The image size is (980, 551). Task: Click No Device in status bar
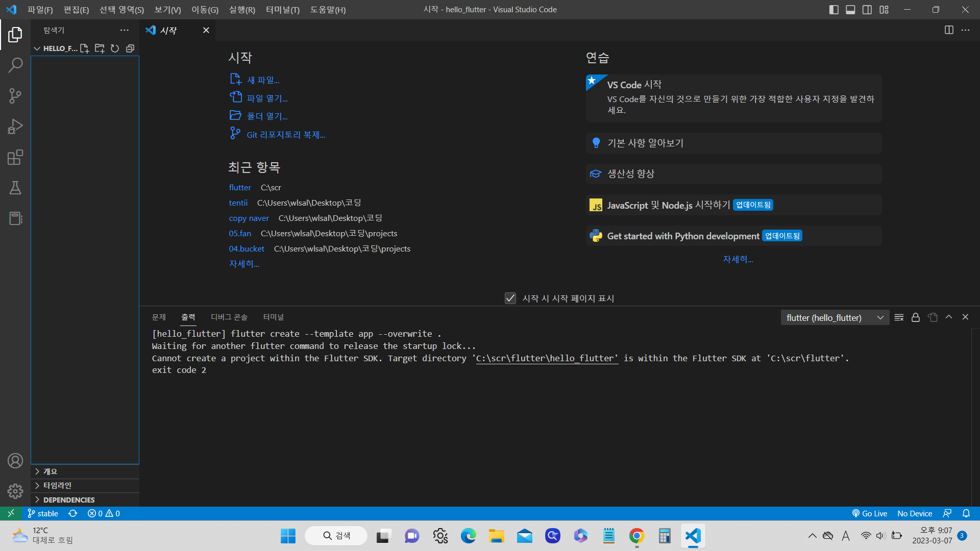(915, 513)
